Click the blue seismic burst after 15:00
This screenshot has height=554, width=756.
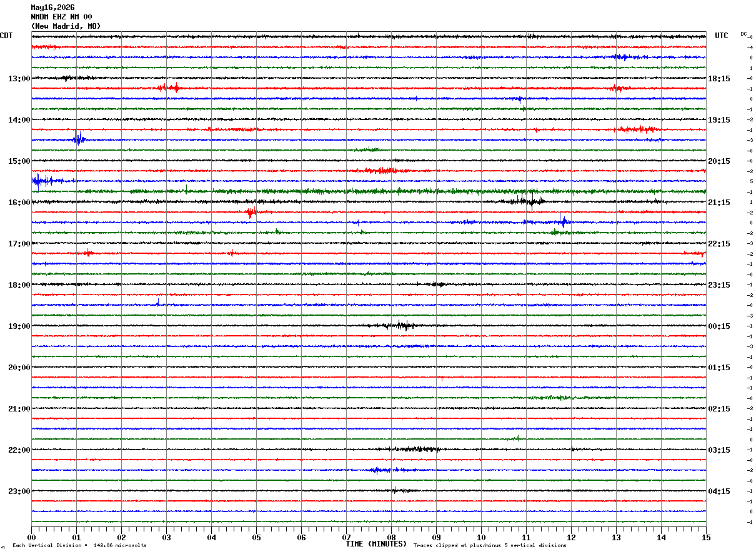45,181
